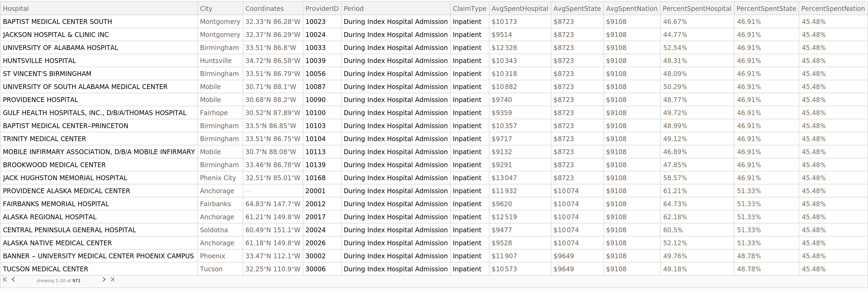Advance to the next page of rows
868x296 pixels.
(104, 280)
